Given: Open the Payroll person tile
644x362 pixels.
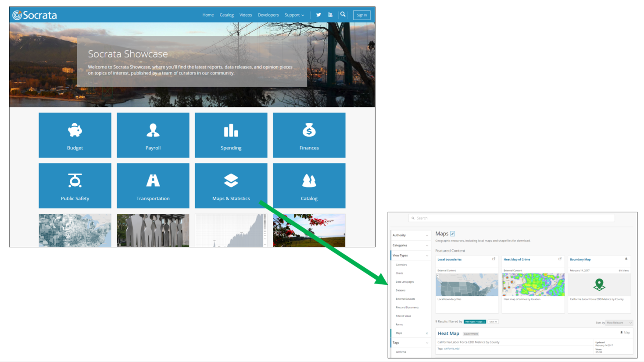Looking at the screenshot, I should point(153,135).
